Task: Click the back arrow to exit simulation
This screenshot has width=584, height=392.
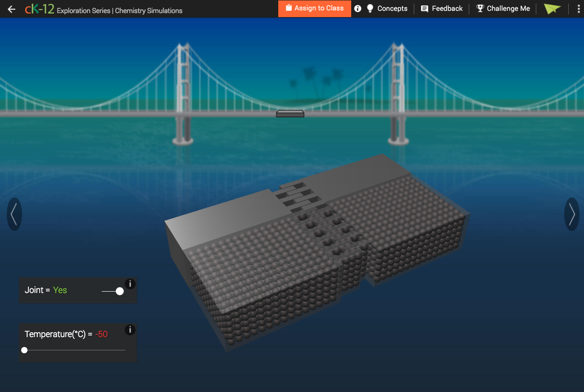Action: 11,9
